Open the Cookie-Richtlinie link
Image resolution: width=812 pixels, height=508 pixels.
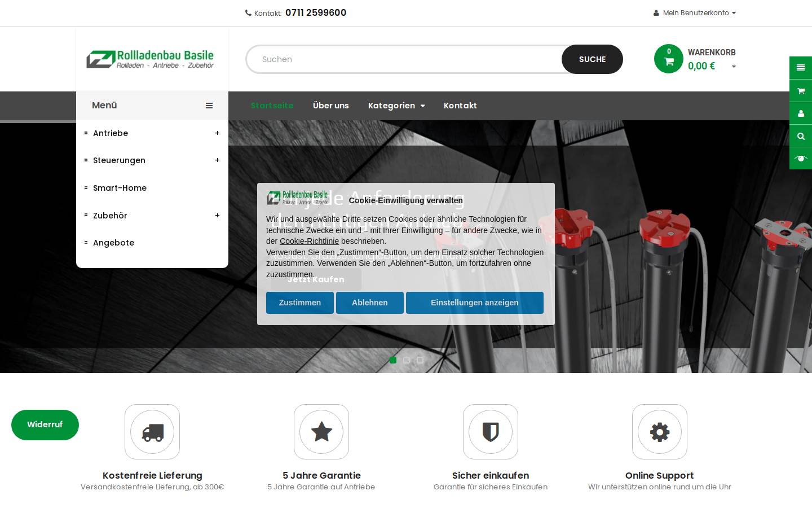[309, 241]
